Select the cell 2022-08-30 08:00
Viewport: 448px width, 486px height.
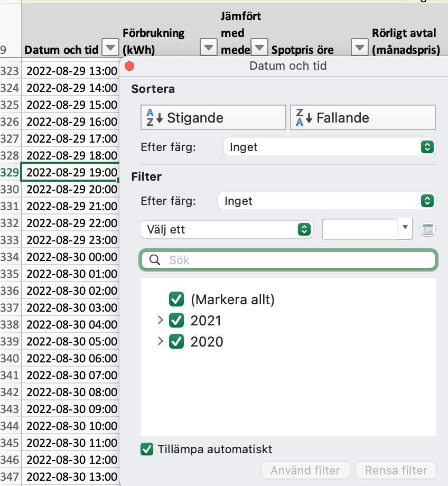tap(71, 392)
